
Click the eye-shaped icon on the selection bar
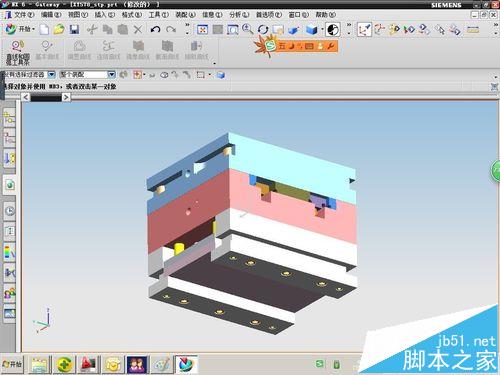(164, 75)
